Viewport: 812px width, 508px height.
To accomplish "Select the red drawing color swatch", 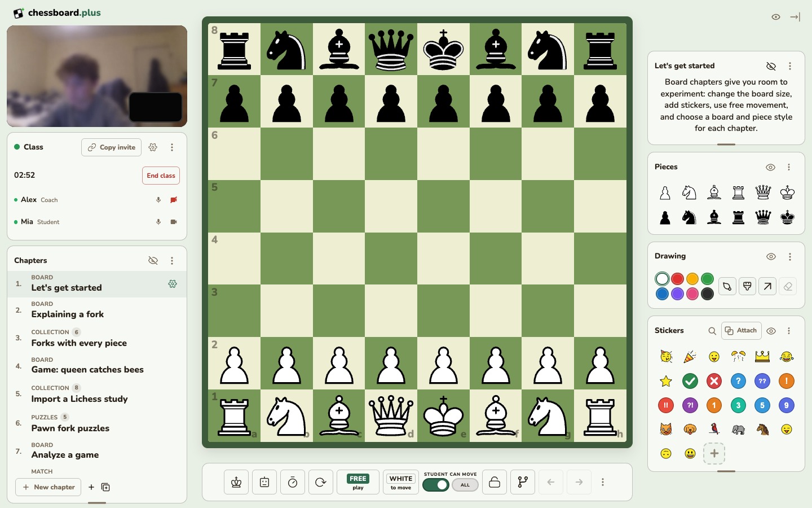I will 678,279.
